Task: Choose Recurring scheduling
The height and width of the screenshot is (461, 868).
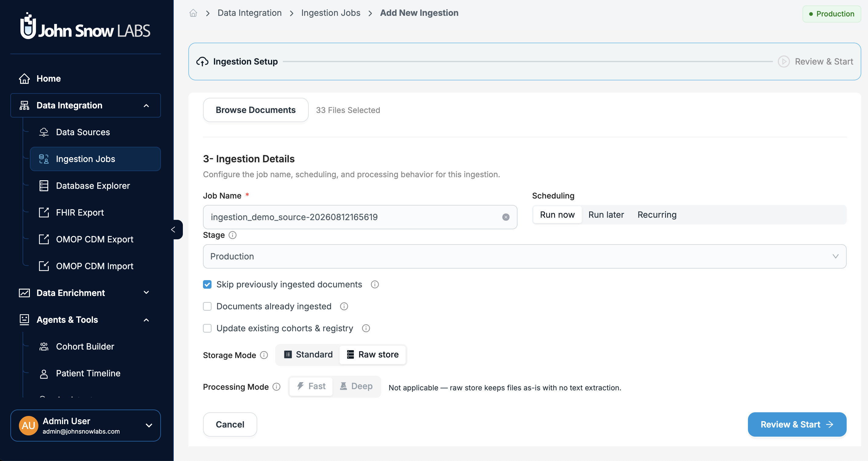Action: point(657,215)
